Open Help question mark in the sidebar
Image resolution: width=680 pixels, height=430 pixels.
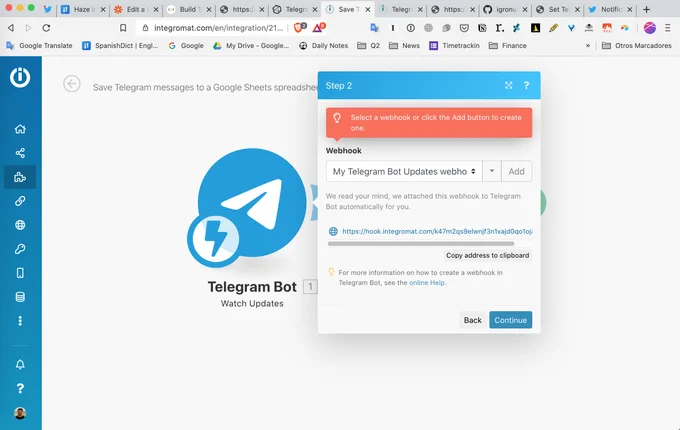point(20,388)
